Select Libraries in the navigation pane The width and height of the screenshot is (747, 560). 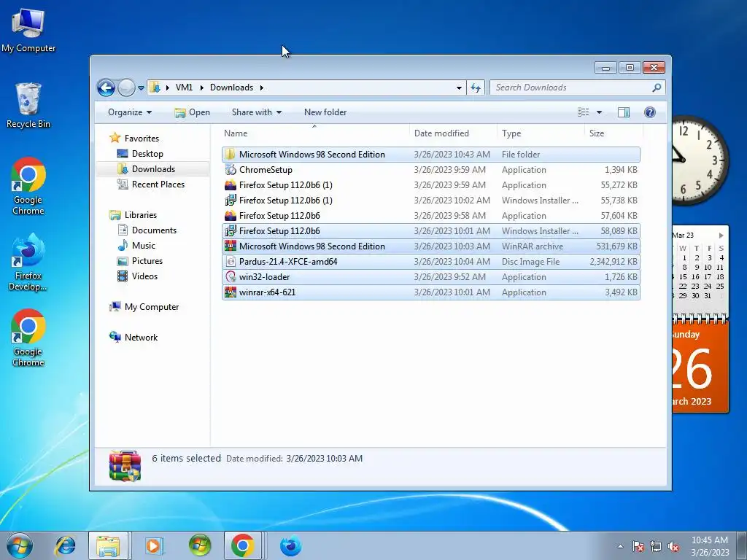(141, 215)
